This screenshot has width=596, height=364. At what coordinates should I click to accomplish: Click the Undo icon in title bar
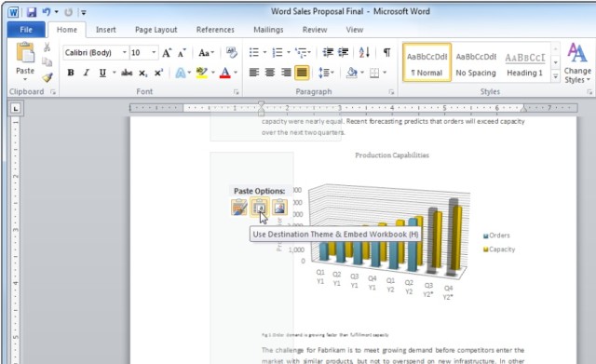tap(47, 12)
